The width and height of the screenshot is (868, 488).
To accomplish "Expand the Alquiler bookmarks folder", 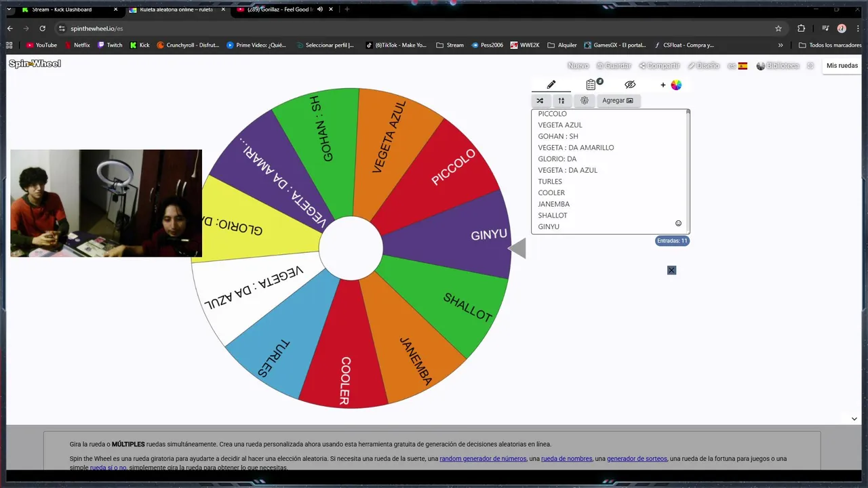I will pyautogui.click(x=562, y=45).
